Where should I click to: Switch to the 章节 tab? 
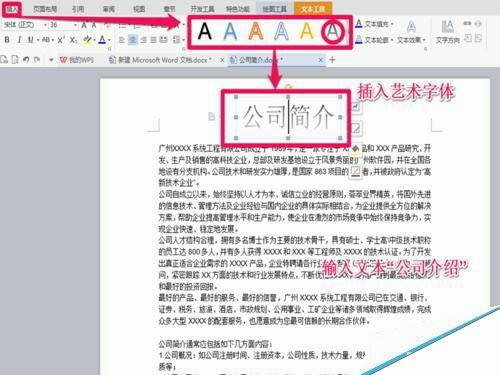point(170,9)
